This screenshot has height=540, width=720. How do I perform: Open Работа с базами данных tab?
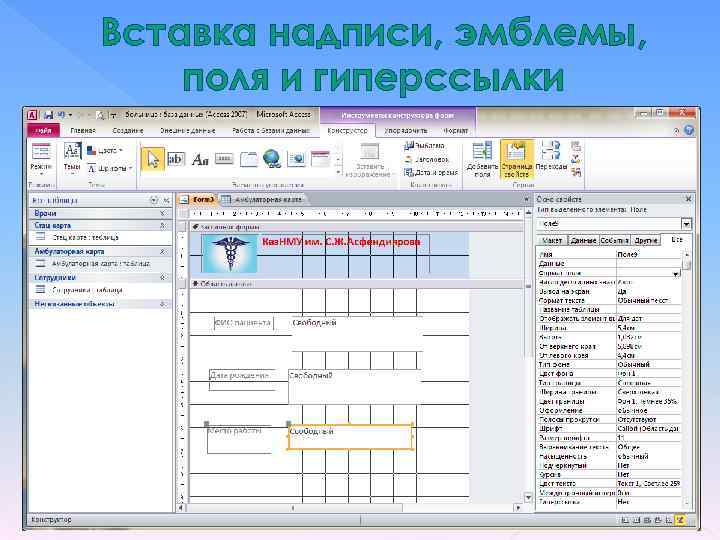271,130
